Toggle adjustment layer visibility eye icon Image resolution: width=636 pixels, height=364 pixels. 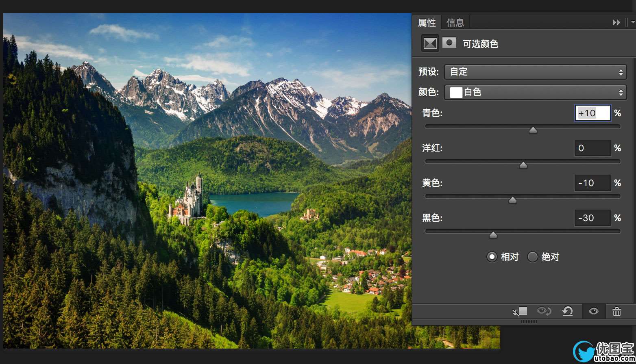593,312
